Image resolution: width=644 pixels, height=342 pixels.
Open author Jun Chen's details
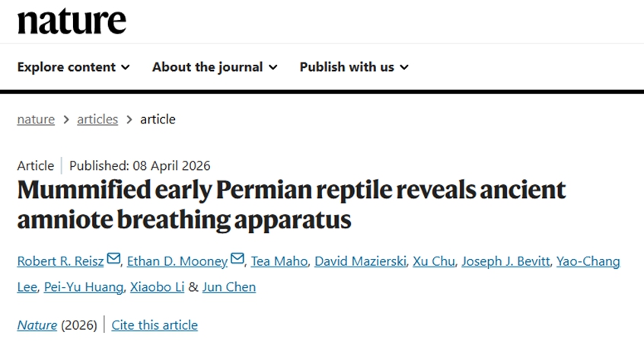tap(230, 286)
